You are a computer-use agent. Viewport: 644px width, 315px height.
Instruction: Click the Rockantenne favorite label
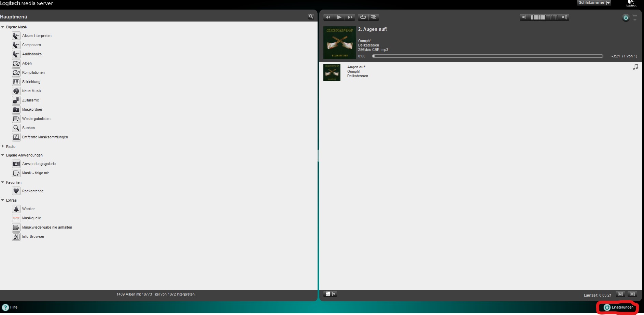[x=33, y=191]
